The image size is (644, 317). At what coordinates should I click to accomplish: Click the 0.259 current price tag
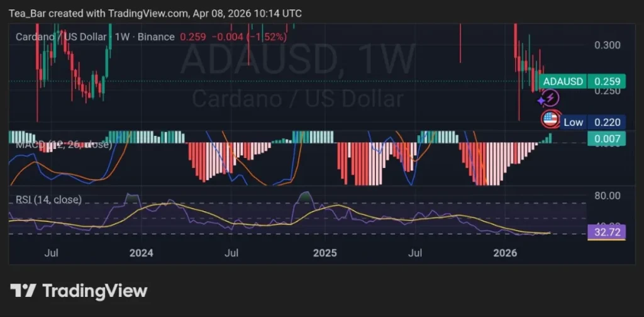pos(606,81)
